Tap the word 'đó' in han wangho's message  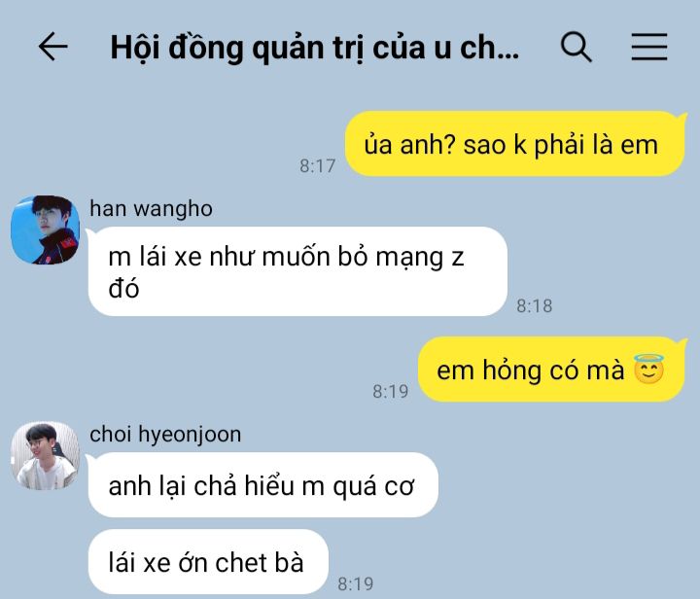coord(123,288)
